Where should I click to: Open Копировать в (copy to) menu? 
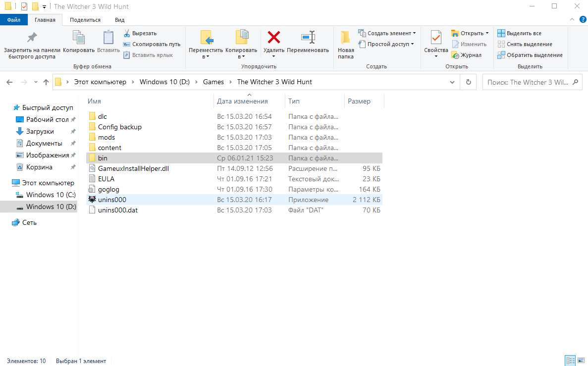(x=242, y=44)
